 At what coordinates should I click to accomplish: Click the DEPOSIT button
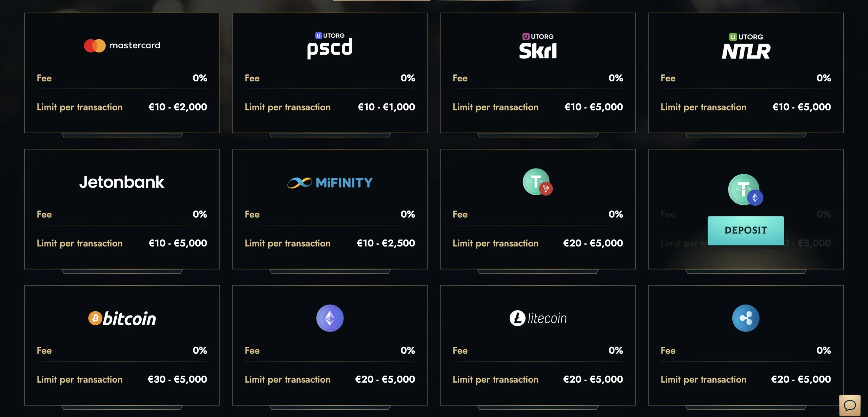coord(746,231)
